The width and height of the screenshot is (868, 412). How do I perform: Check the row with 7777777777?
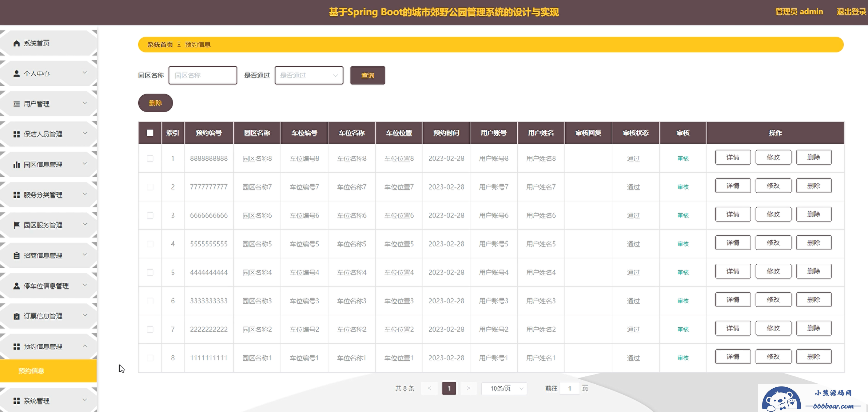coord(150,187)
